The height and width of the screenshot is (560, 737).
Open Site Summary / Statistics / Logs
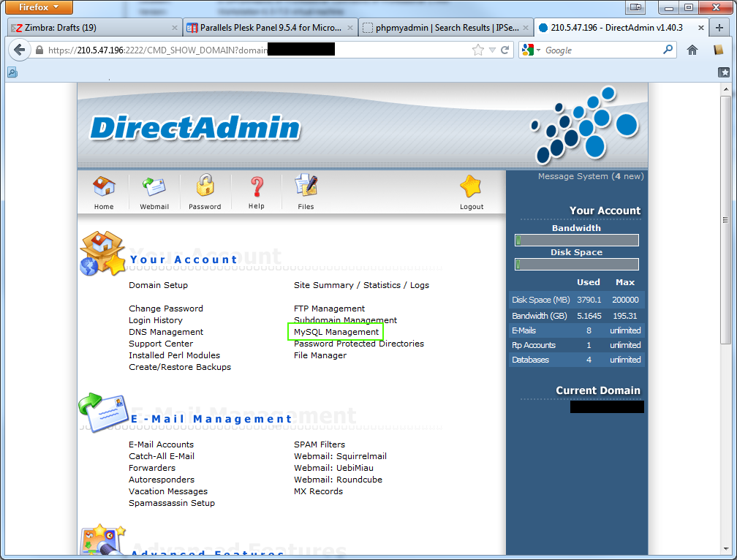pyautogui.click(x=361, y=285)
